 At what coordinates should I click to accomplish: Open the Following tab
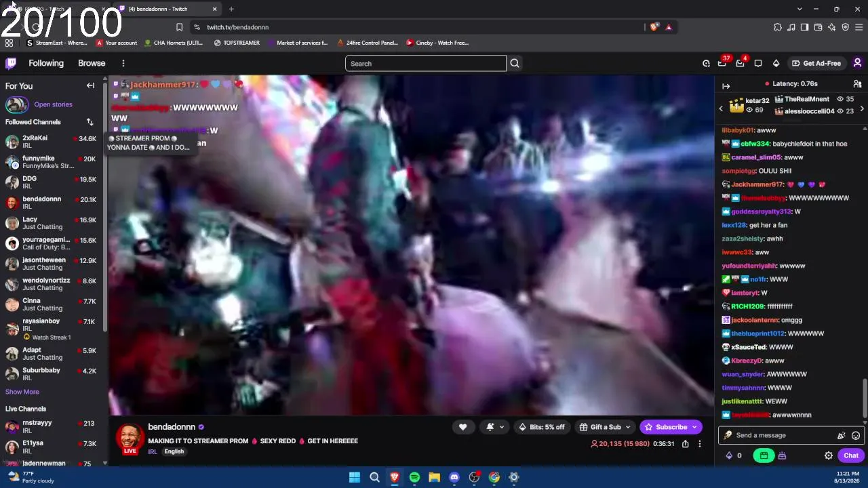(46, 63)
